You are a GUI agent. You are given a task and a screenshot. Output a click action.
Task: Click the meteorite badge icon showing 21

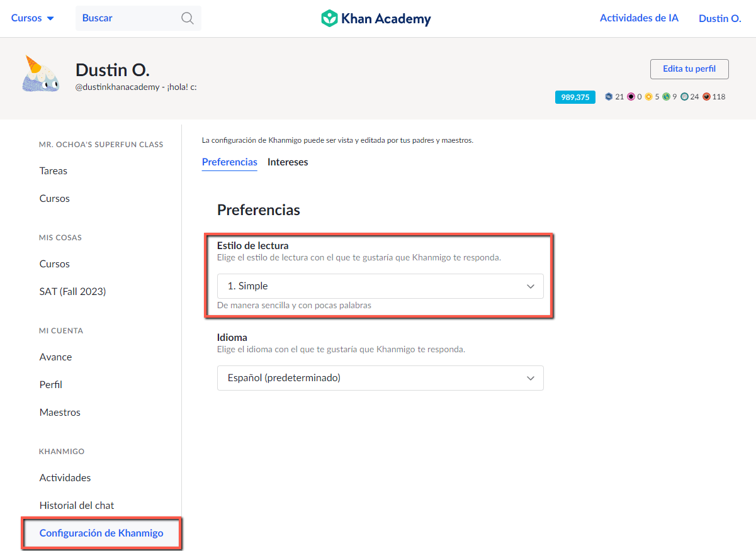click(609, 97)
